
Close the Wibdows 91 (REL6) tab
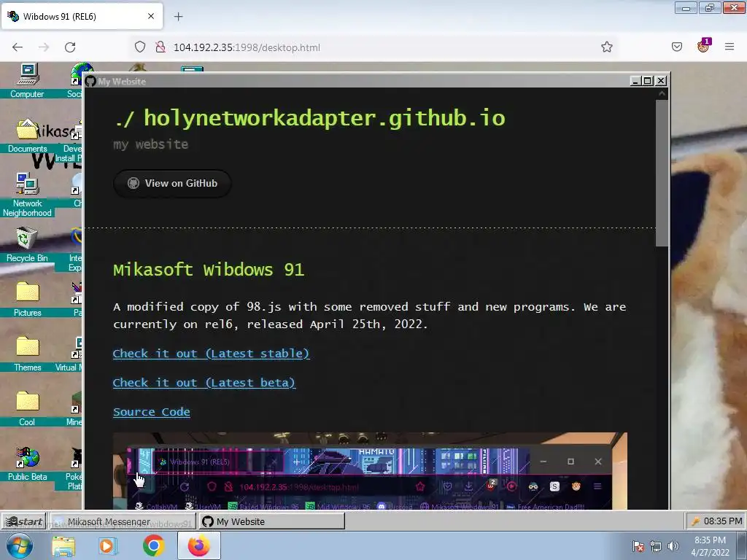pyautogui.click(x=151, y=16)
